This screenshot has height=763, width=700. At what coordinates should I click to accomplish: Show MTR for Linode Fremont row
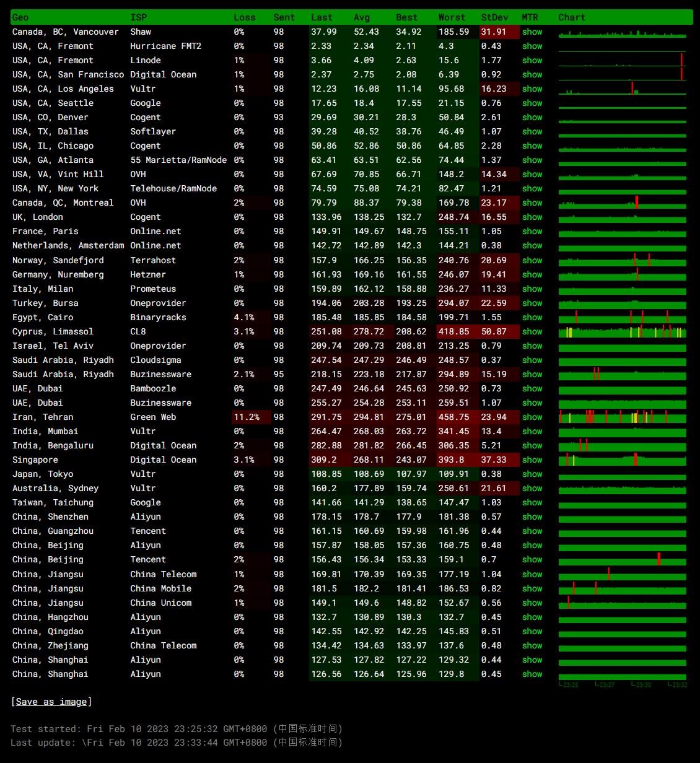(532, 60)
